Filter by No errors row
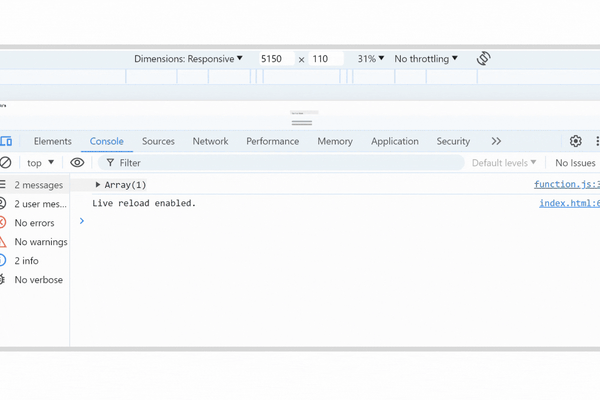Image resolution: width=600 pixels, height=400 pixels. 34,223
